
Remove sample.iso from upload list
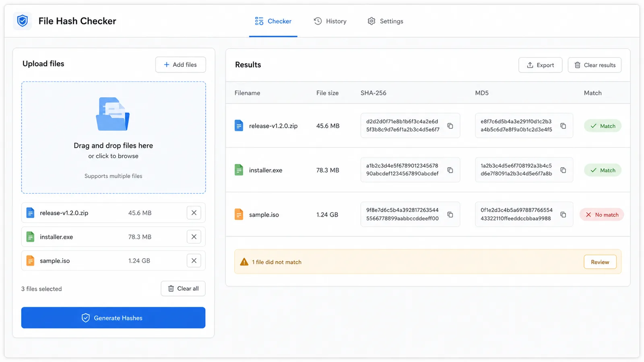[x=194, y=261]
